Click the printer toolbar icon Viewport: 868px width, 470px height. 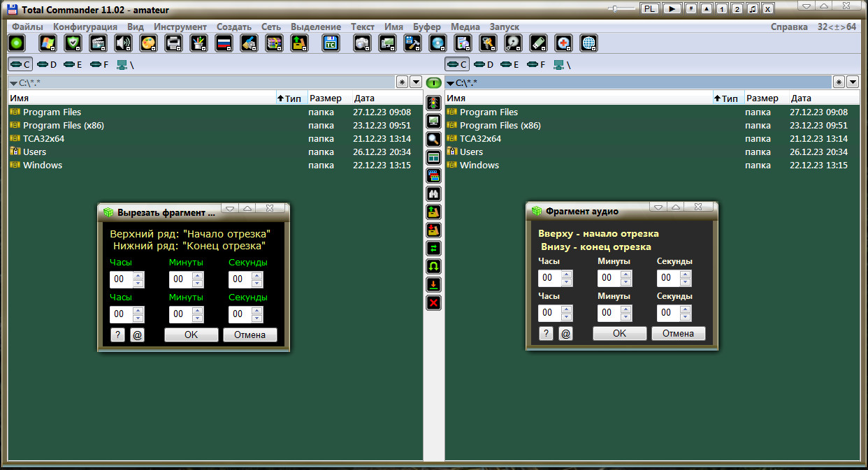point(173,43)
